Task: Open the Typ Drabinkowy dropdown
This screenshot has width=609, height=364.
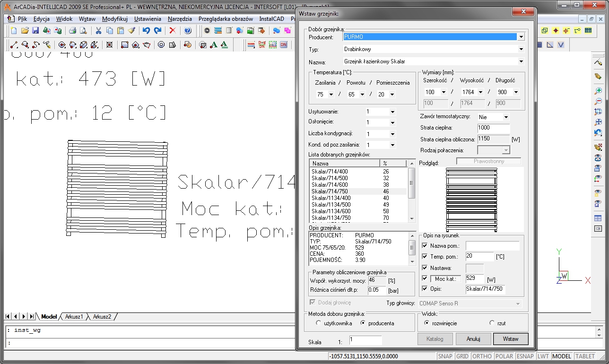Action: tap(521, 49)
